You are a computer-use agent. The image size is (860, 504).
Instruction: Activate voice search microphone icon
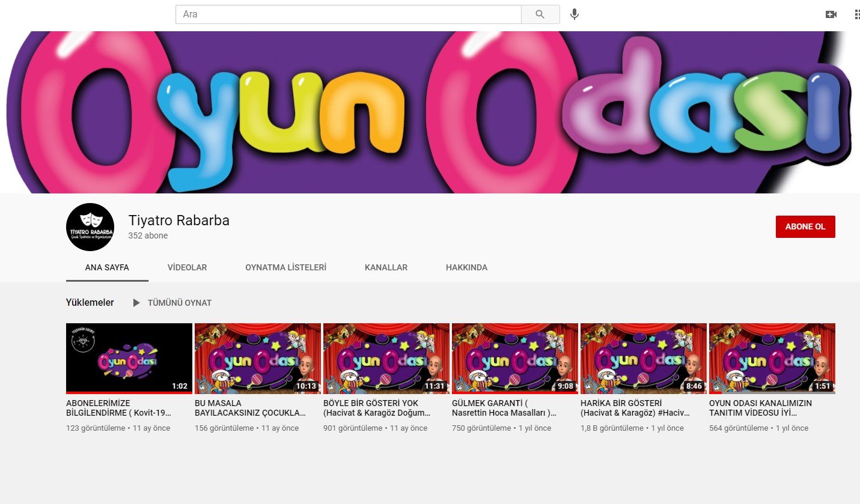click(575, 14)
